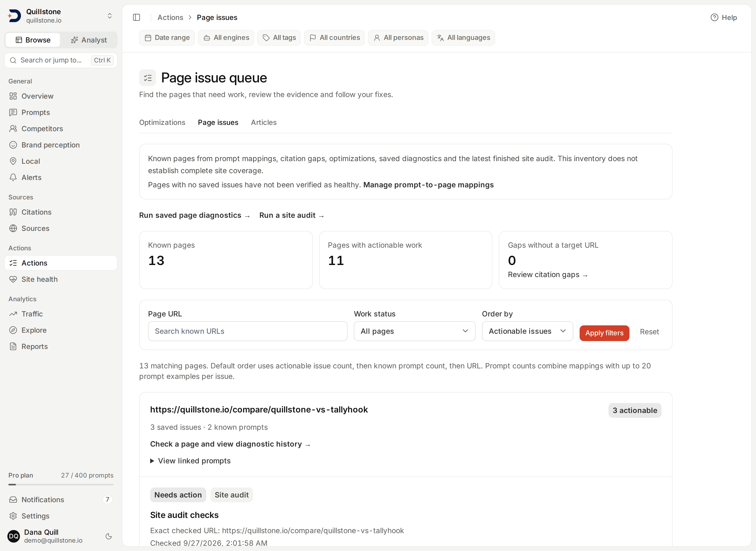756x551 pixels.
Task: Click Run a site audit link
Action: pos(291,215)
